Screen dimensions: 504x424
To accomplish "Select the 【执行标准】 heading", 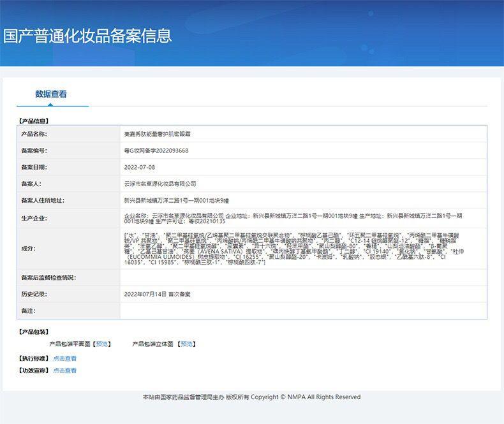I will point(33,358).
